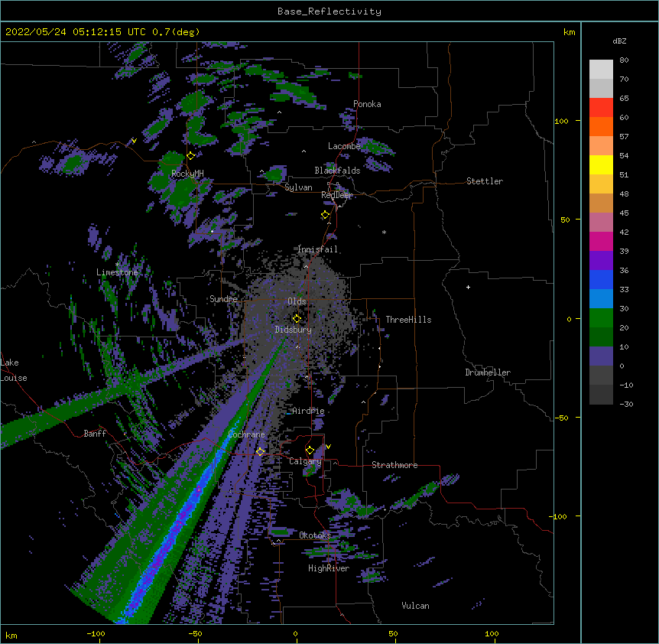The height and width of the screenshot is (644, 659).
Task: Click the km unit label at bottom left
Action: (11, 635)
